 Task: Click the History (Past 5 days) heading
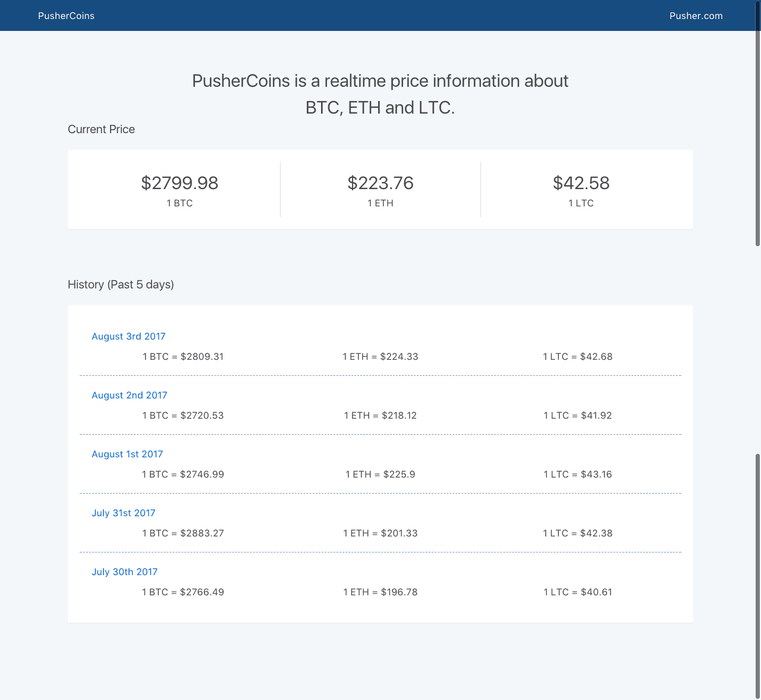[121, 285]
